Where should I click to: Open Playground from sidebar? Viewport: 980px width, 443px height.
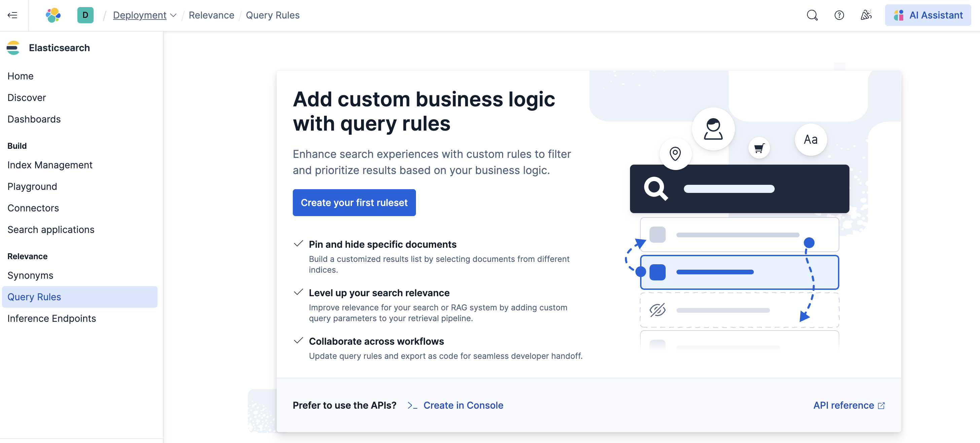(x=32, y=186)
